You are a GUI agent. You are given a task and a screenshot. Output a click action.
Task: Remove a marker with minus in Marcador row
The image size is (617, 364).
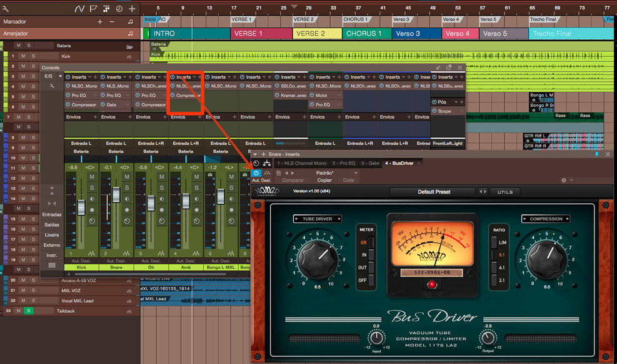112,22
